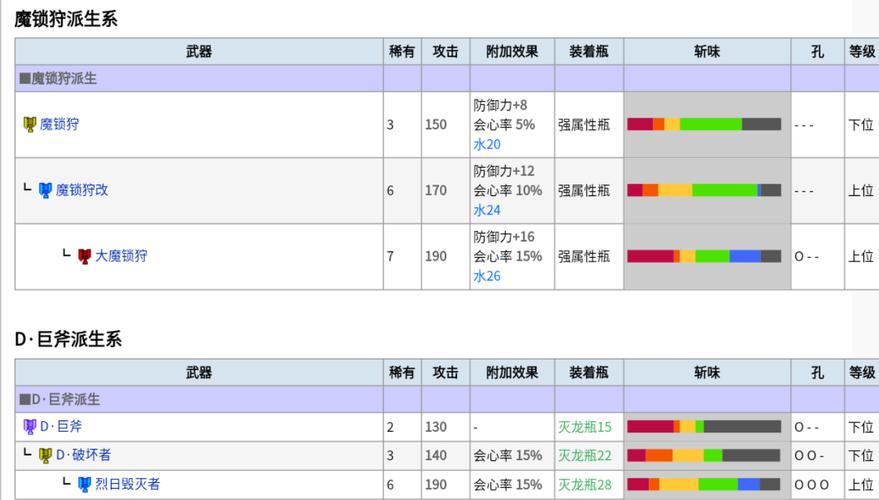Click the 装着瓶 header in the first table
Viewport: 879px width, 500px height.
pos(589,52)
